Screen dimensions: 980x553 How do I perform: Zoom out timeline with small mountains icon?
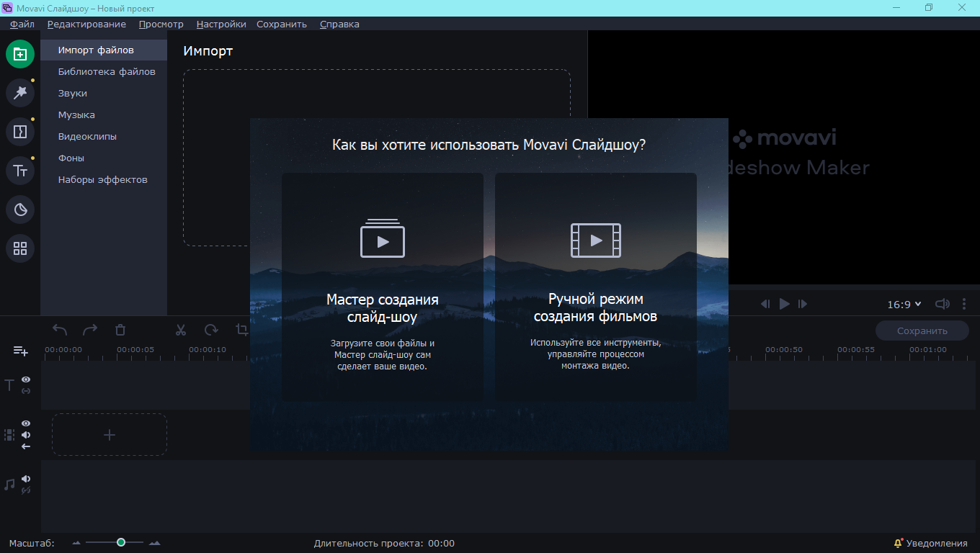76,543
